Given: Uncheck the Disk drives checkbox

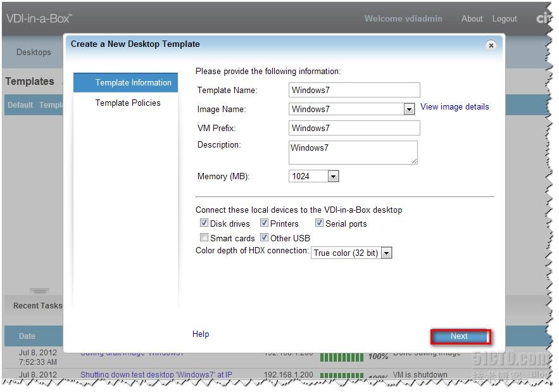Looking at the screenshot, I should coord(204,223).
